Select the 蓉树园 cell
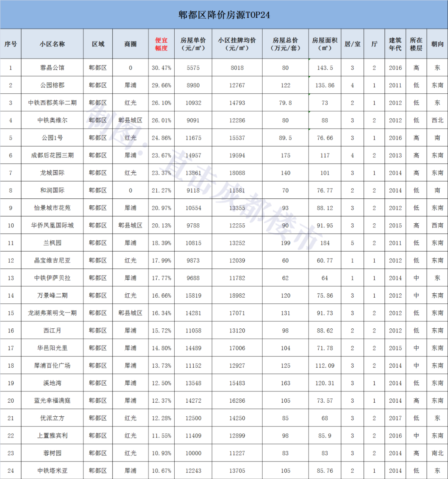This screenshot has height=479, width=448. (x=52, y=453)
